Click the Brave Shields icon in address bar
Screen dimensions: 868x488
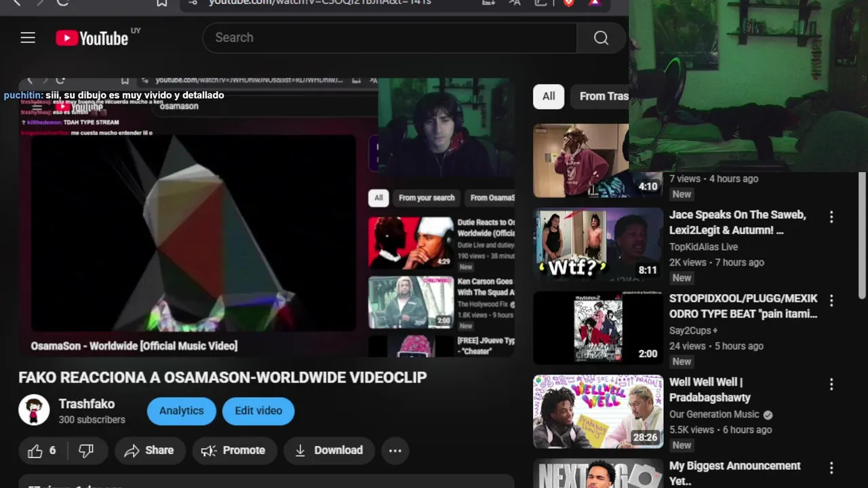pos(569,3)
